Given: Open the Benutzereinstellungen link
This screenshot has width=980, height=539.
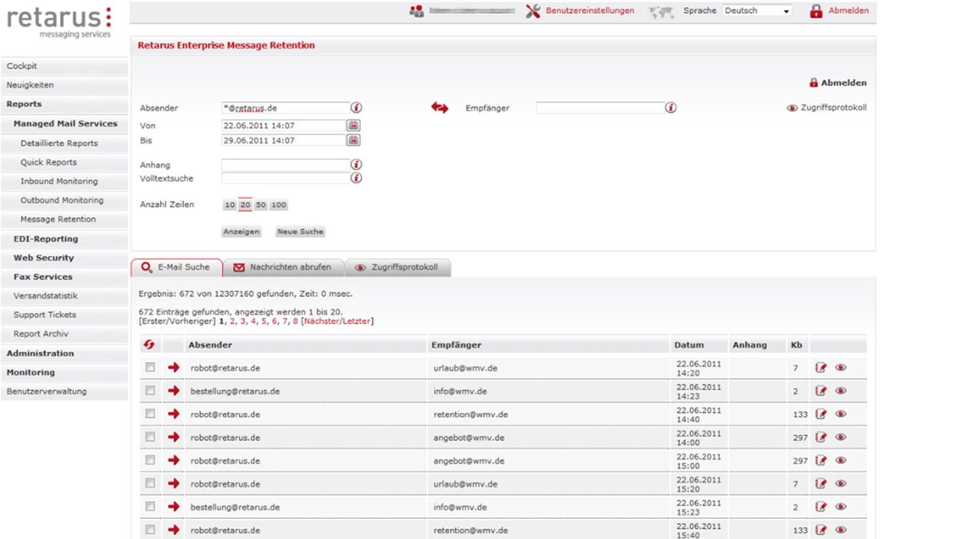Looking at the screenshot, I should (x=590, y=10).
